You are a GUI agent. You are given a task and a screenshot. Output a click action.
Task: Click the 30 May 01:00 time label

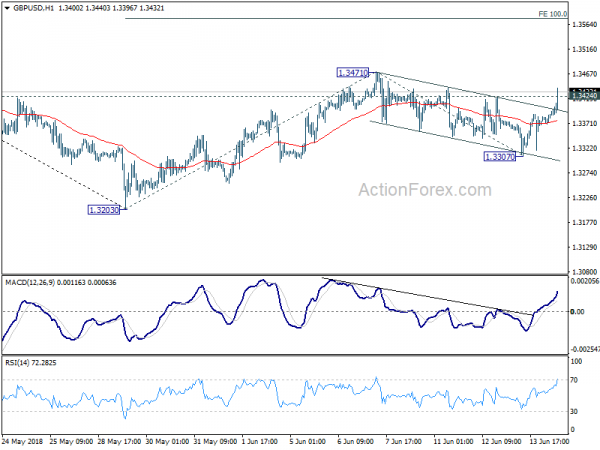coord(167,441)
